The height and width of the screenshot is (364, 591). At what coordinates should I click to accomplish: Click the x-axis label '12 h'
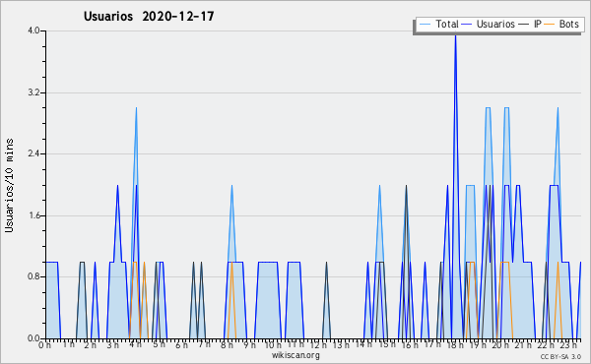(x=318, y=345)
